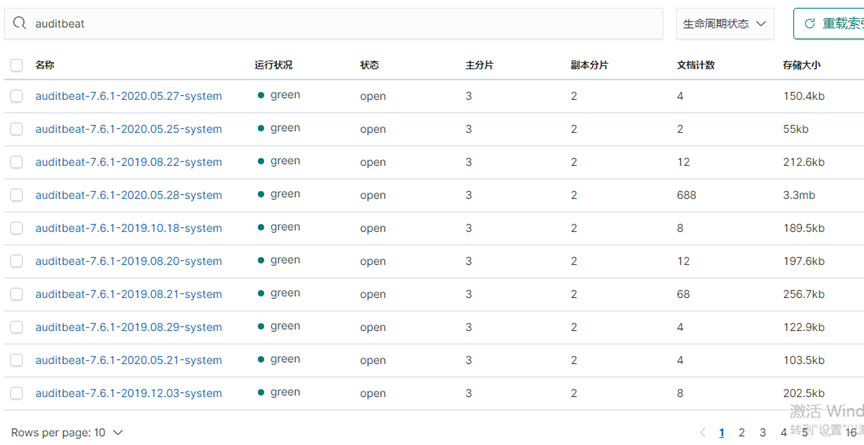Check the box for auditbeat-7.6.1-2020.05.25-system
Screen dimensions: 864x445
pos(17,129)
